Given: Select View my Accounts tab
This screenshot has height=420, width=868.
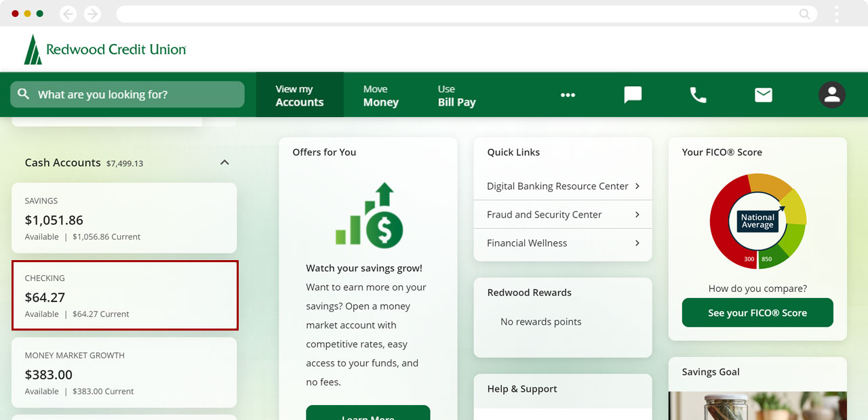Looking at the screenshot, I should click(300, 95).
